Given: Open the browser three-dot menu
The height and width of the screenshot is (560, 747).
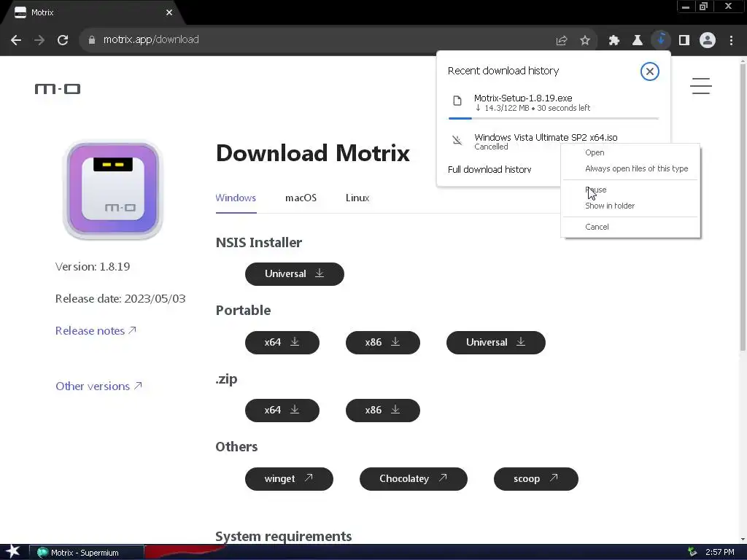Looking at the screenshot, I should (731, 41).
